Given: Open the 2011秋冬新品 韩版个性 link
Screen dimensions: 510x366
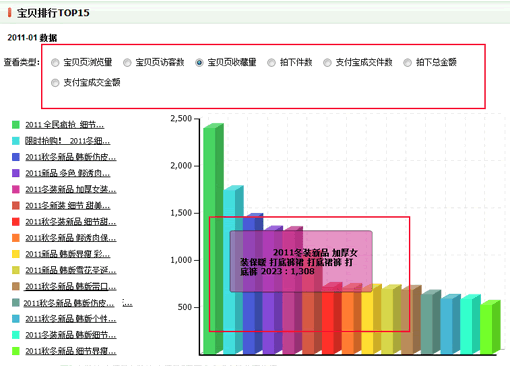Looking at the screenshot, I should tap(71, 319).
